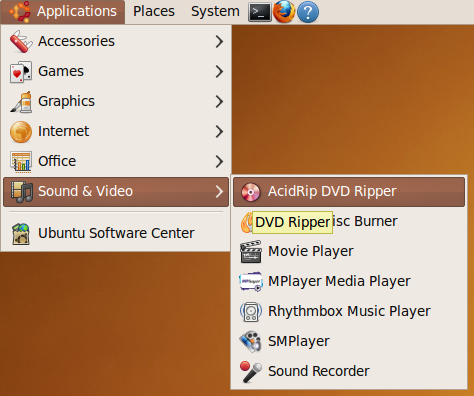The height and width of the screenshot is (396, 474).
Task: Launch Movie Player
Action: coord(349,252)
